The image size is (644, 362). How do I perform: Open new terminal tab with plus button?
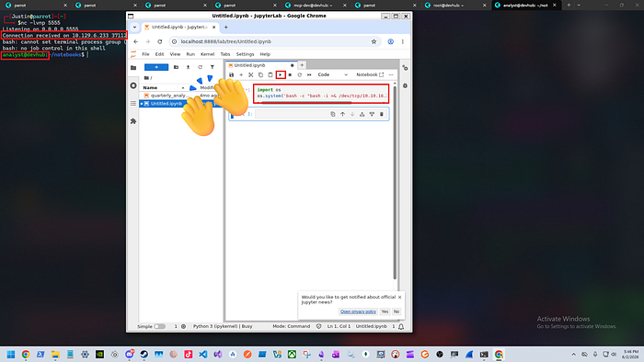click(569, 5)
